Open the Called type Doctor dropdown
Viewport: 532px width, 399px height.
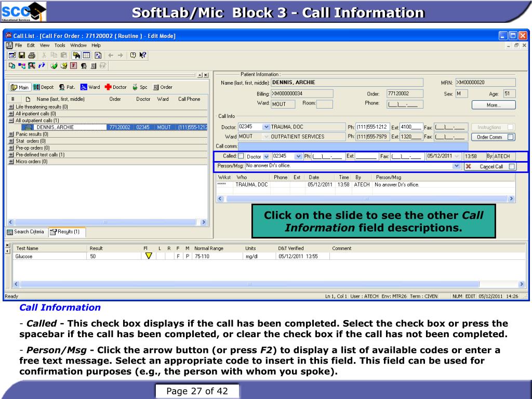coord(267,156)
